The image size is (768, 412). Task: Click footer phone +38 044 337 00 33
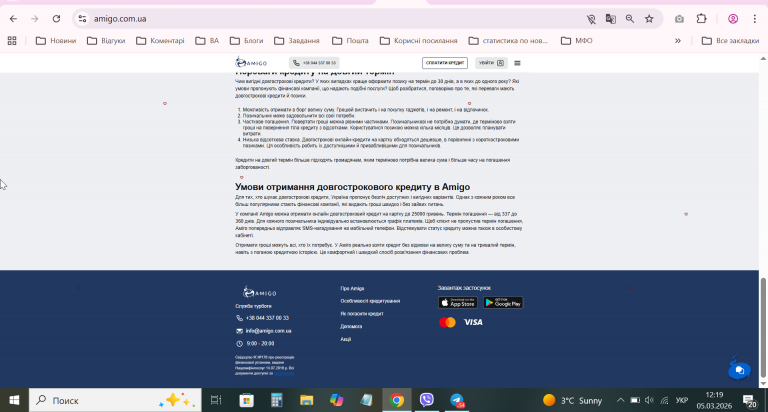[267, 318]
